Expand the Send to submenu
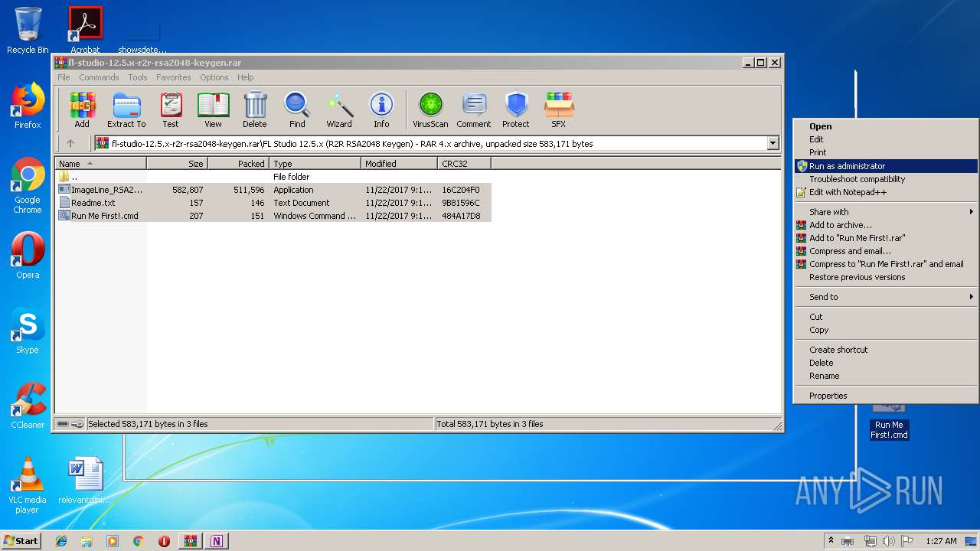The width and height of the screenshot is (980, 551). 886,297
